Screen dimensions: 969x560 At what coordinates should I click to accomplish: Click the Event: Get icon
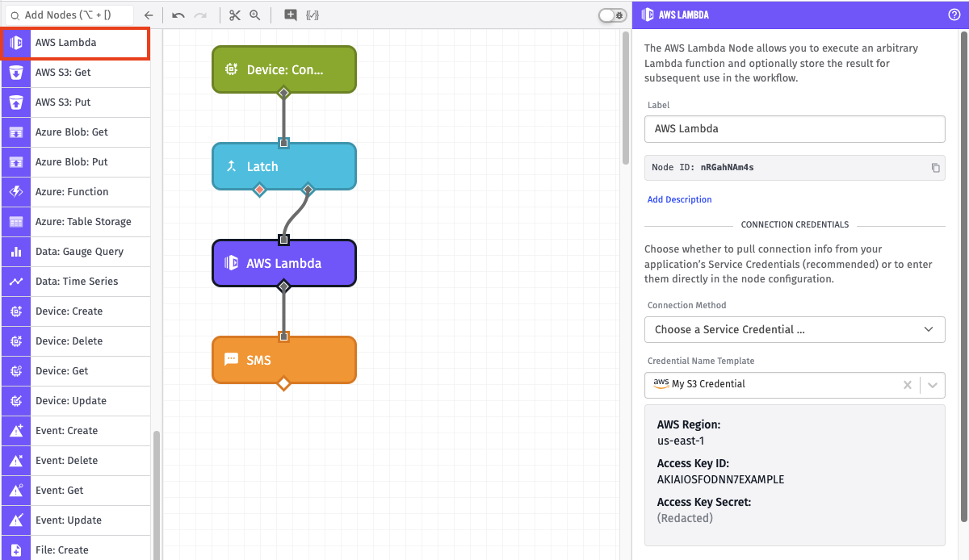[x=16, y=491]
